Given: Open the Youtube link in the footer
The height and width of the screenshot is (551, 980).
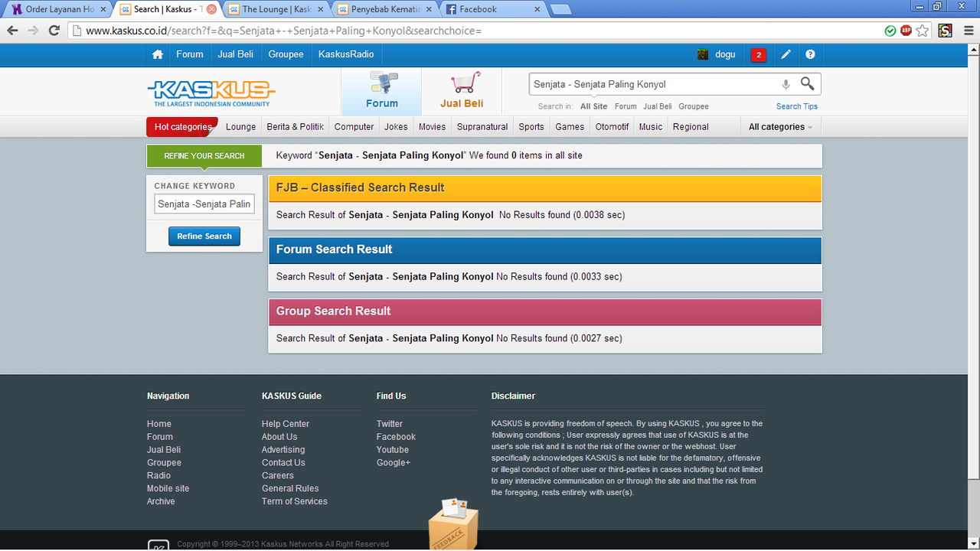Looking at the screenshot, I should (393, 450).
